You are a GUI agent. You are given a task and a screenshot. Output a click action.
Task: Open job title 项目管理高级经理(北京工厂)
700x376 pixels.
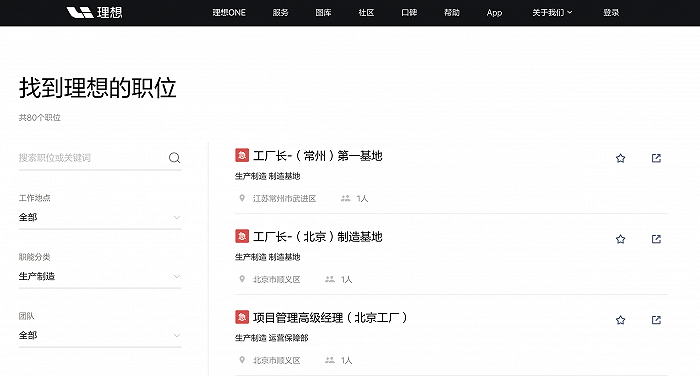(x=330, y=318)
